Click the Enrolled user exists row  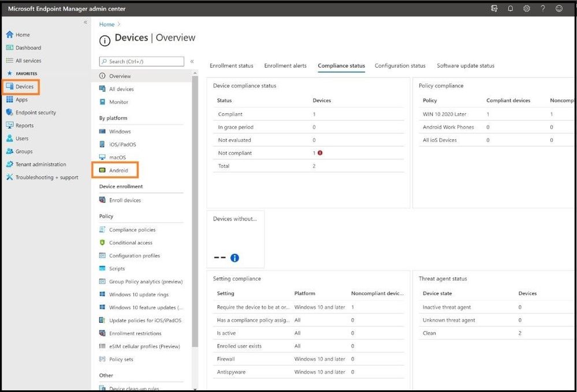[x=308, y=346]
